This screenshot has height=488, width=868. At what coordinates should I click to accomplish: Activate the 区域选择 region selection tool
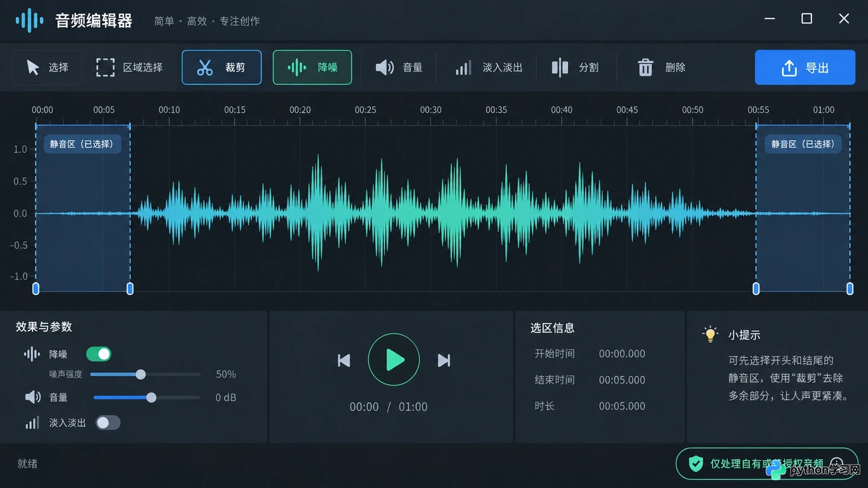[x=130, y=67]
